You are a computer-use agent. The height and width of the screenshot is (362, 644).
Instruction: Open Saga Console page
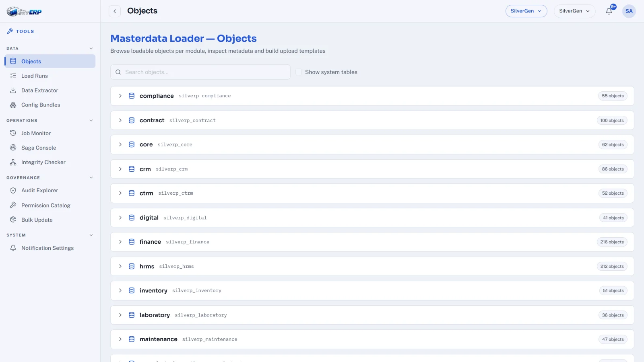point(50,148)
